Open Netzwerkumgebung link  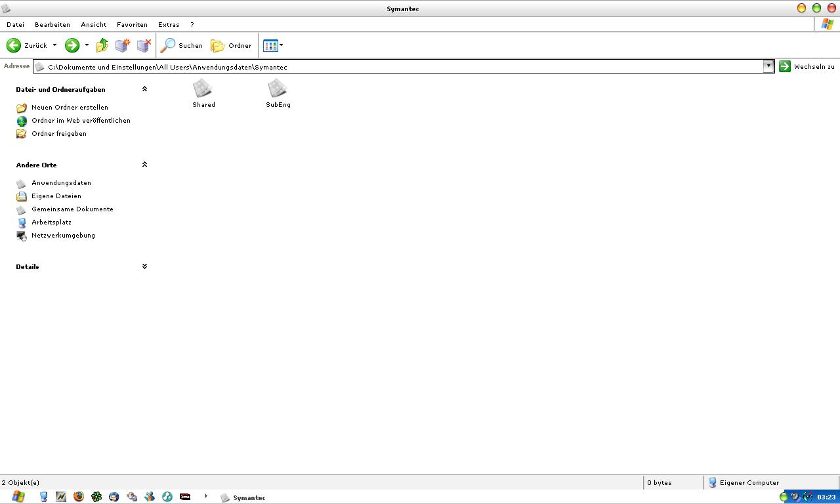(x=63, y=235)
